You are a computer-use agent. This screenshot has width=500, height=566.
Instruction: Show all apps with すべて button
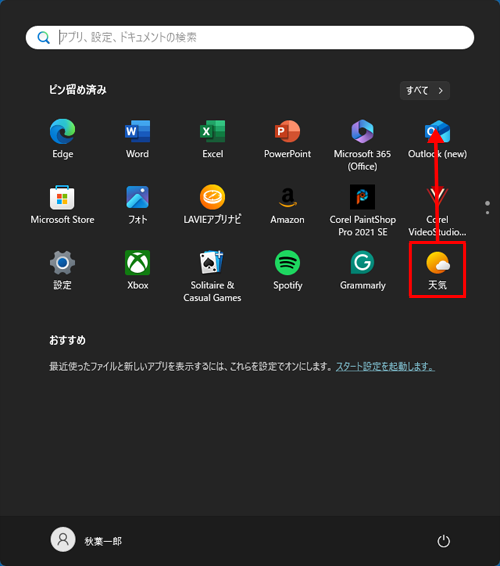point(425,90)
